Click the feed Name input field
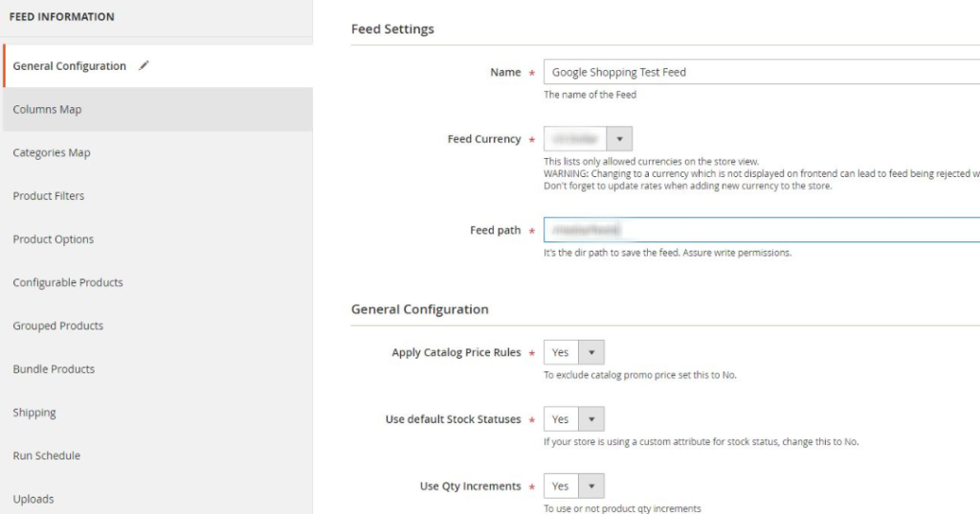This screenshot has height=514, width=980. (761, 72)
